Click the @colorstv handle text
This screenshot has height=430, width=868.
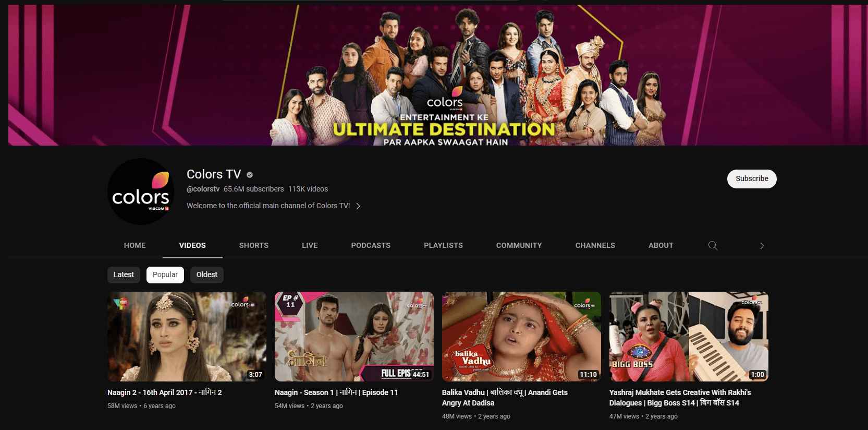tap(203, 189)
